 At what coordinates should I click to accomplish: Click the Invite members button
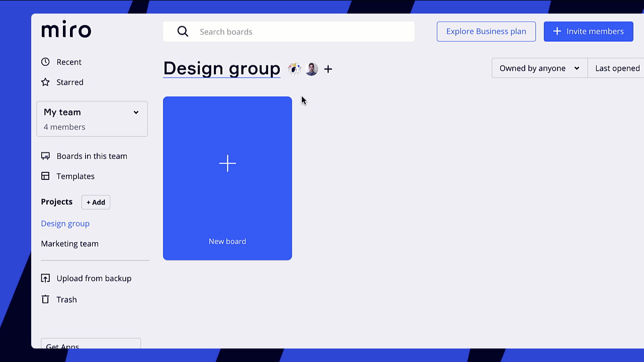[x=589, y=31]
